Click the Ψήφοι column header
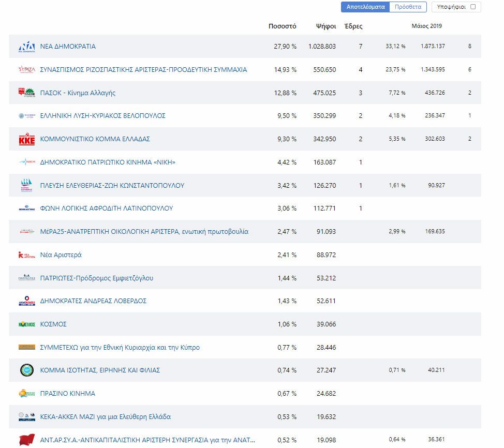 pos(326,26)
